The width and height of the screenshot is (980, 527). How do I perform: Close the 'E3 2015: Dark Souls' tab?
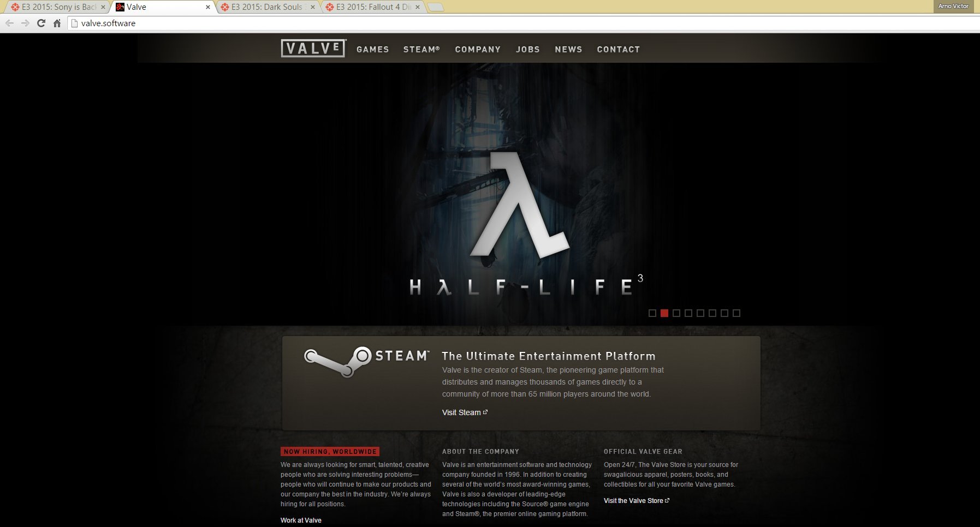pos(313,7)
